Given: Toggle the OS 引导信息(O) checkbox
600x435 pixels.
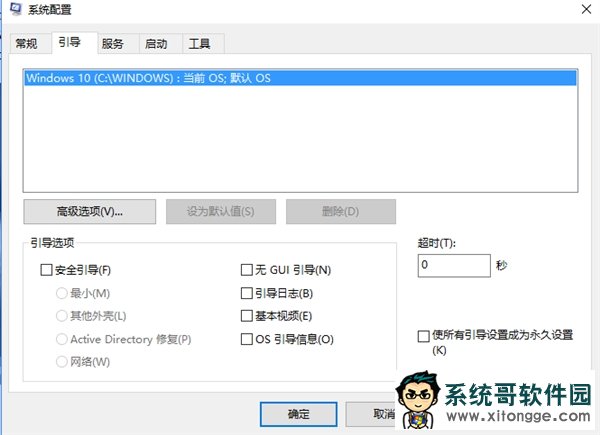Looking at the screenshot, I should click(247, 339).
